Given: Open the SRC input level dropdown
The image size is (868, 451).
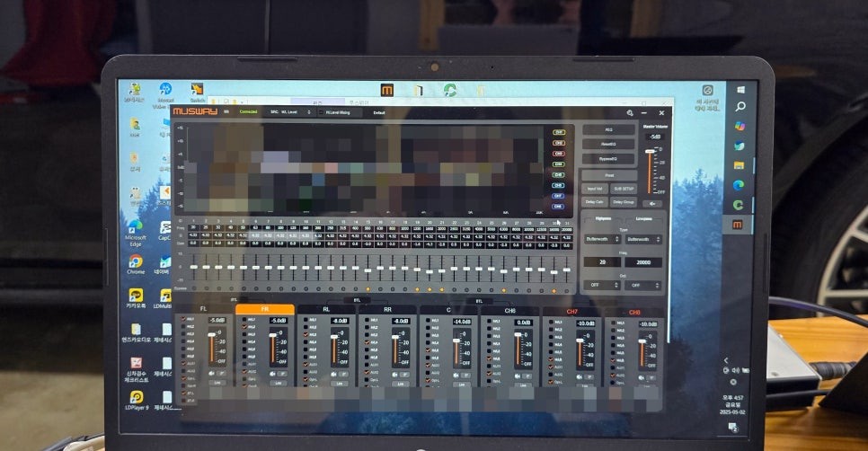Looking at the screenshot, I should pos(290,112).
